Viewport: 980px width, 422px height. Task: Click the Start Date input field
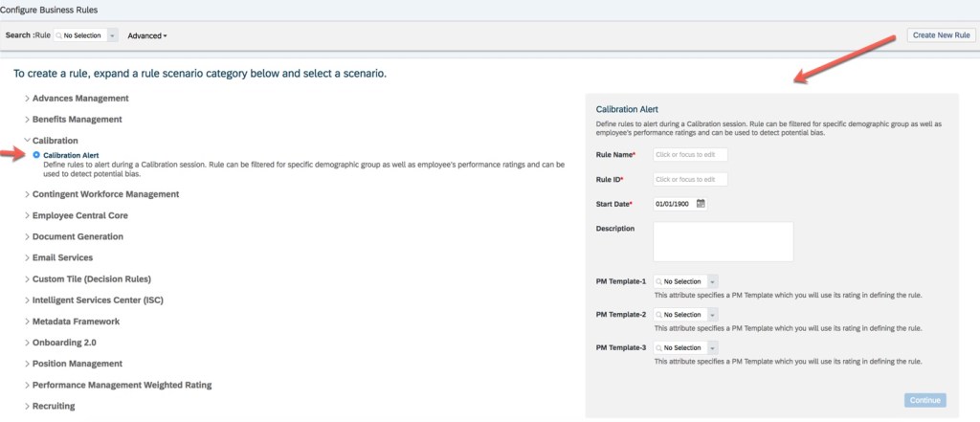[x=674, y=204]
